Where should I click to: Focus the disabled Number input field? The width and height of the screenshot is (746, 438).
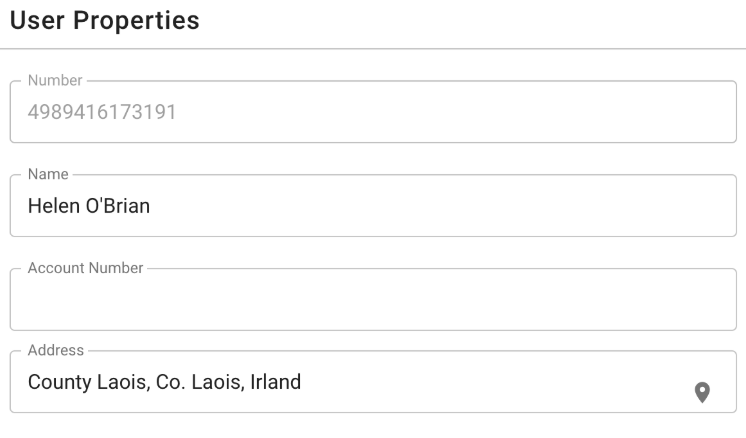coord(373,112)
